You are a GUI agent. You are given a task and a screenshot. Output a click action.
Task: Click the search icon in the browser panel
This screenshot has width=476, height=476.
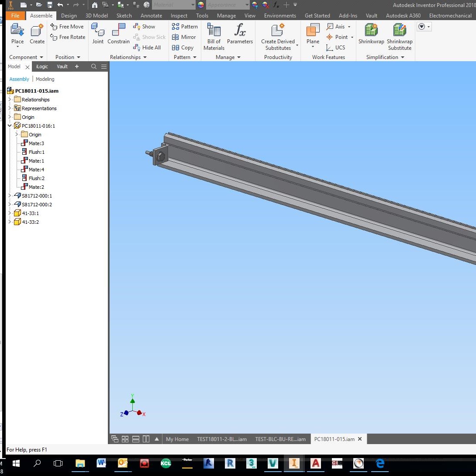tap(94, 66)
